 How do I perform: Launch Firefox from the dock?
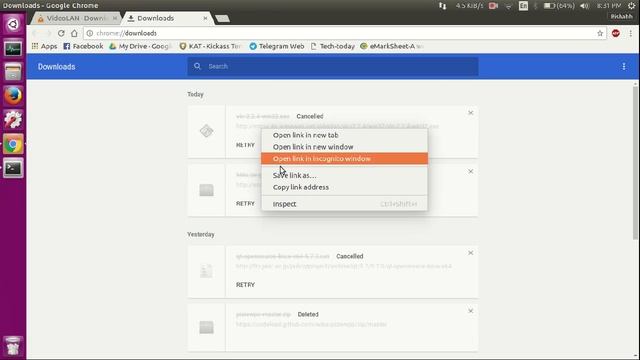point(13,96)
